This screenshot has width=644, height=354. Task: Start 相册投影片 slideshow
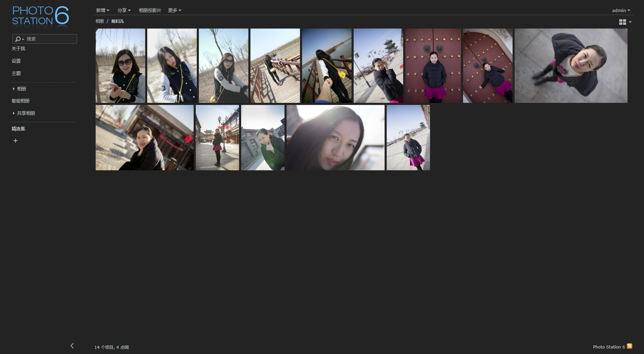coord(150,10)
